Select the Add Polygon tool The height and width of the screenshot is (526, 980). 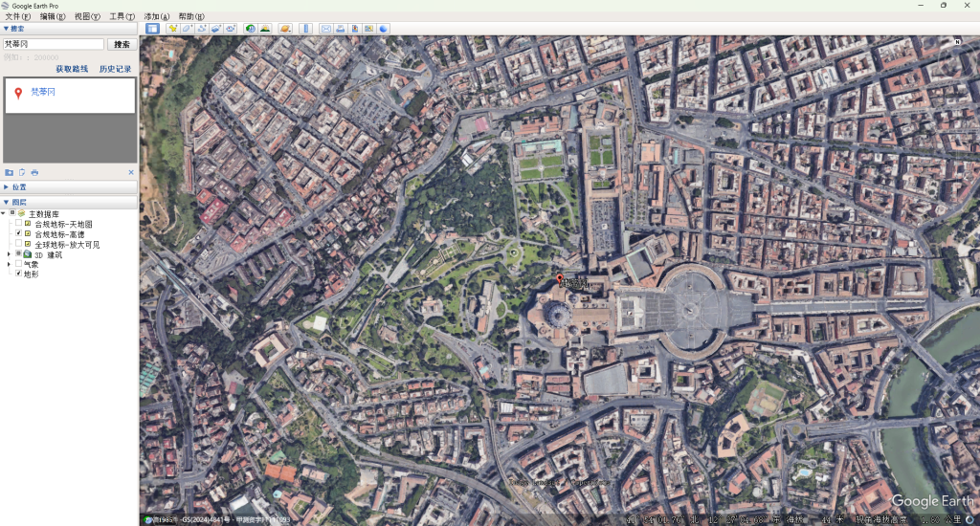pos(188,29)
